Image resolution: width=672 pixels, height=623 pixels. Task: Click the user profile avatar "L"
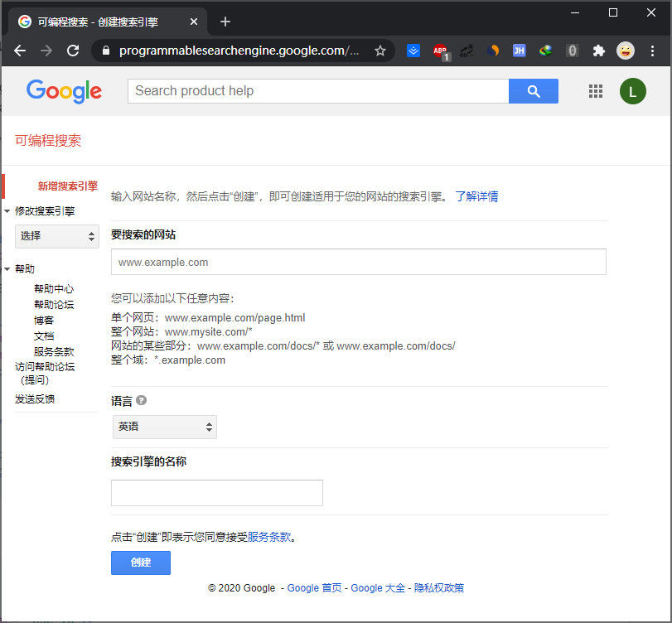(632, 91)
